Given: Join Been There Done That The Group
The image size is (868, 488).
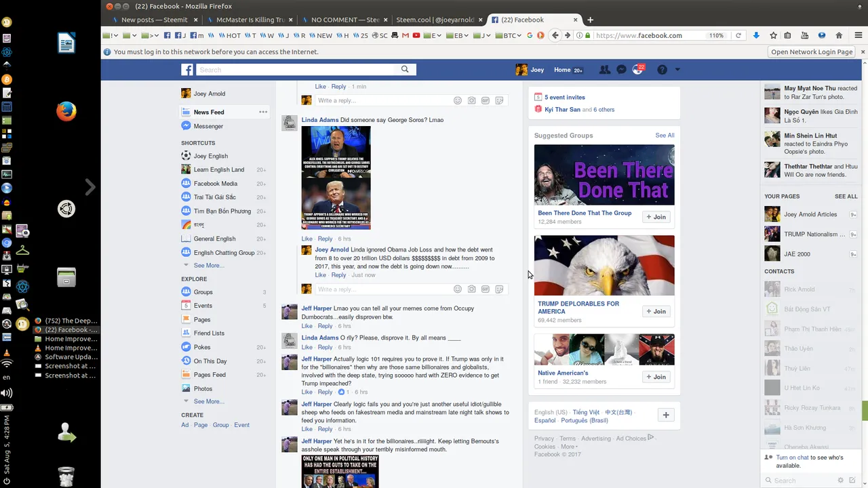Looking at the screenshot, I should [656, 217].
